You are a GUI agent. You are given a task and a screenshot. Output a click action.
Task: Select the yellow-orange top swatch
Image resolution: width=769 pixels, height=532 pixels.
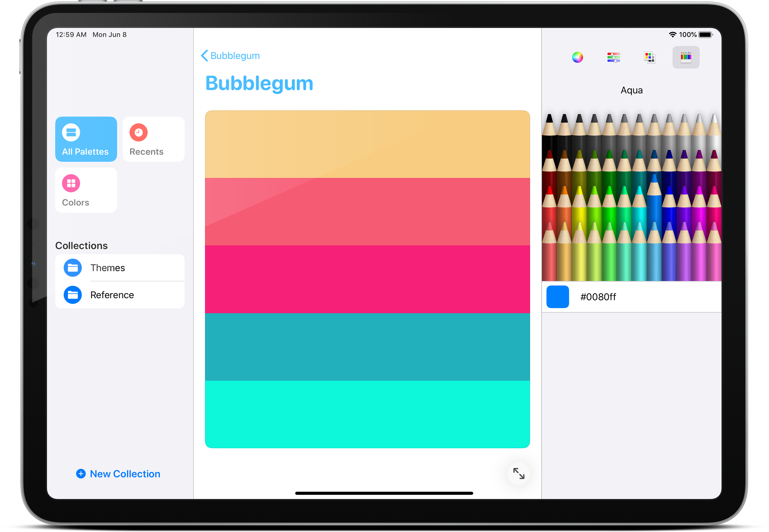[x=367, y=144]
